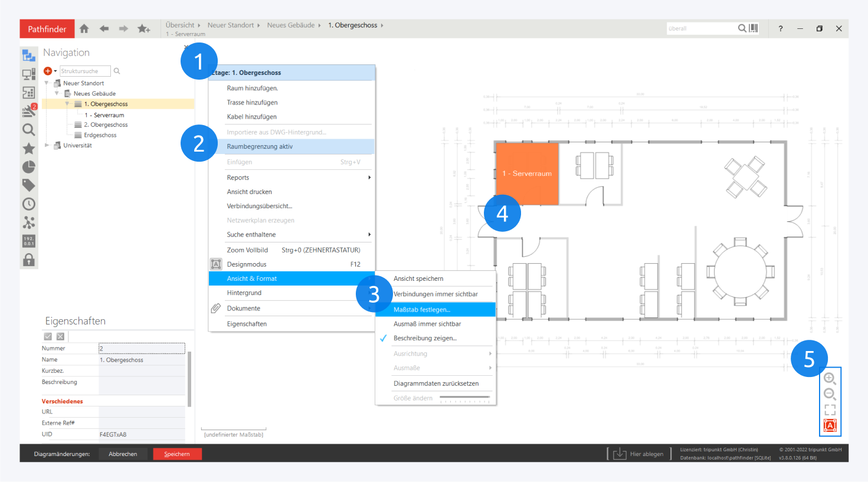Click the zoom out magnifier icon
This screenshot has height=482, width=868.
pyautogui.click(x=830, y=394)
